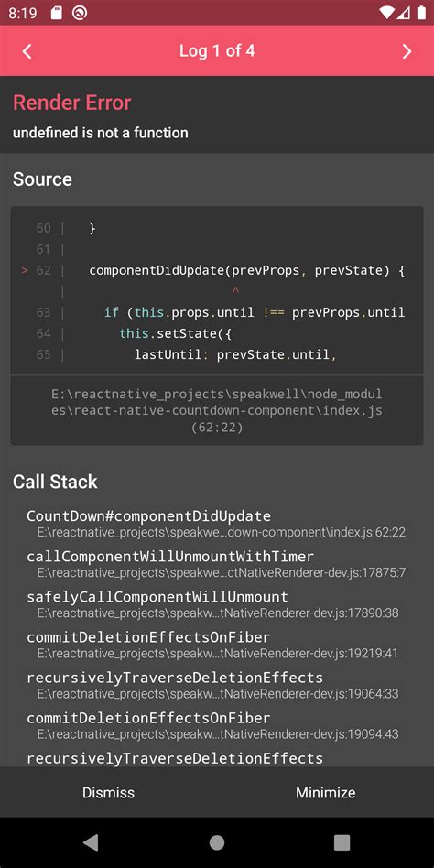Viewport: 434px width, 868px height.
Task: Select commitDeletionEffectsOnFiber frame at 19094:43
Action: [217, 726]
